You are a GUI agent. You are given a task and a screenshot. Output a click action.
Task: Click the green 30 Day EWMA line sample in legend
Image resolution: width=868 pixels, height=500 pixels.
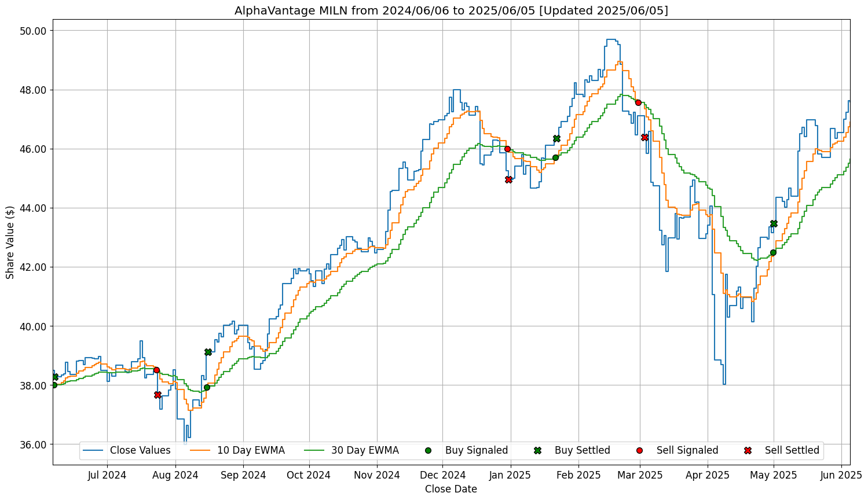pos(314,450)
